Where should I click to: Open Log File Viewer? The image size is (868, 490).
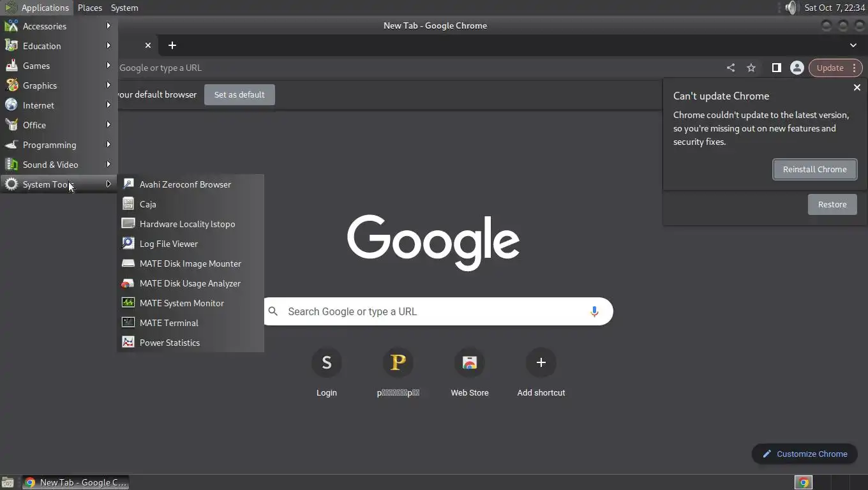[190, 244]
